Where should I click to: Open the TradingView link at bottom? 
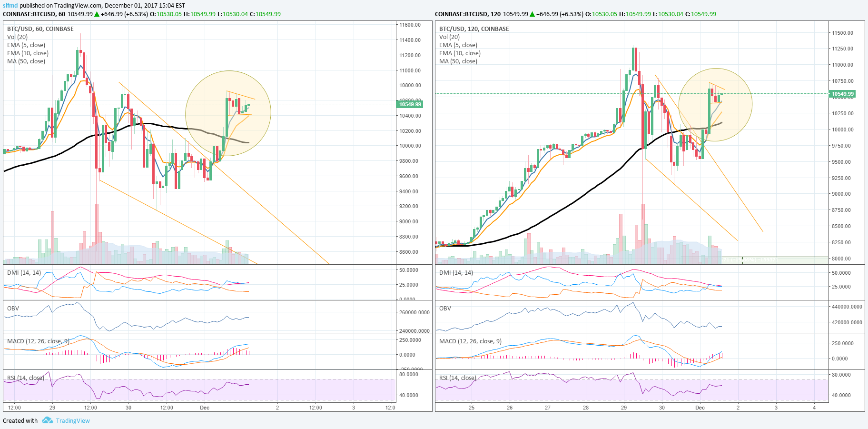tap(72, 420)
